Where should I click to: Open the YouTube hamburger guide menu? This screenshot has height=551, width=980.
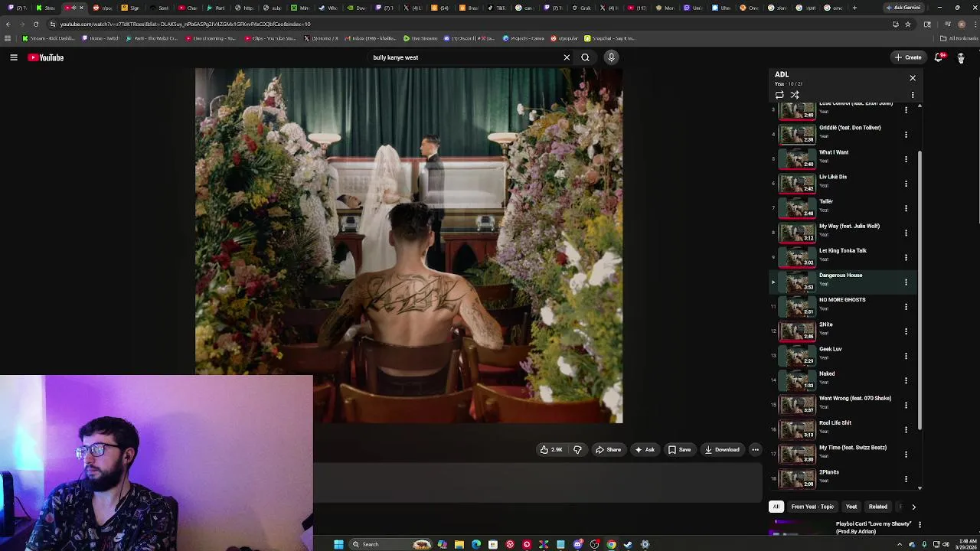(14, 57)
